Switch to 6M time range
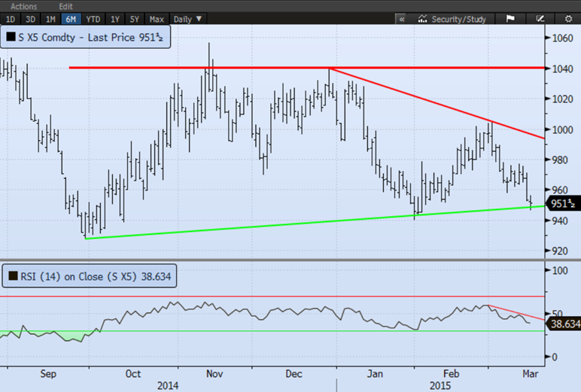The height and width of the screenshot is (392, 581). [70, 19]
